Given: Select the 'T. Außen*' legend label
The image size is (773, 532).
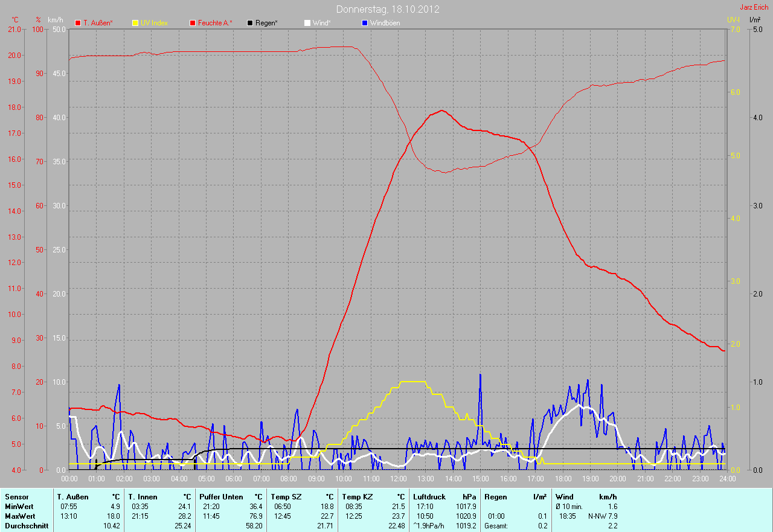Looking at the screenshot, I should tap(98, 23).
